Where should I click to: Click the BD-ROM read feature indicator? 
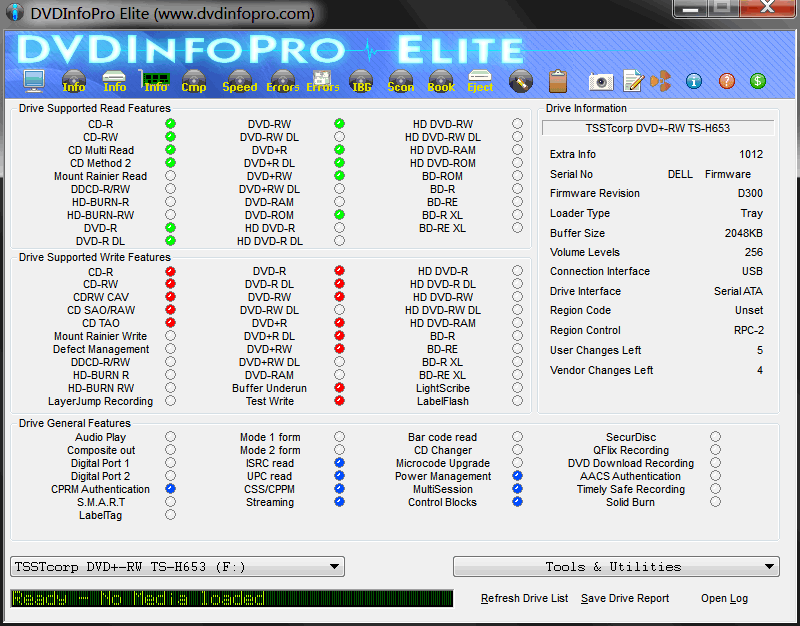click(517, 176)
